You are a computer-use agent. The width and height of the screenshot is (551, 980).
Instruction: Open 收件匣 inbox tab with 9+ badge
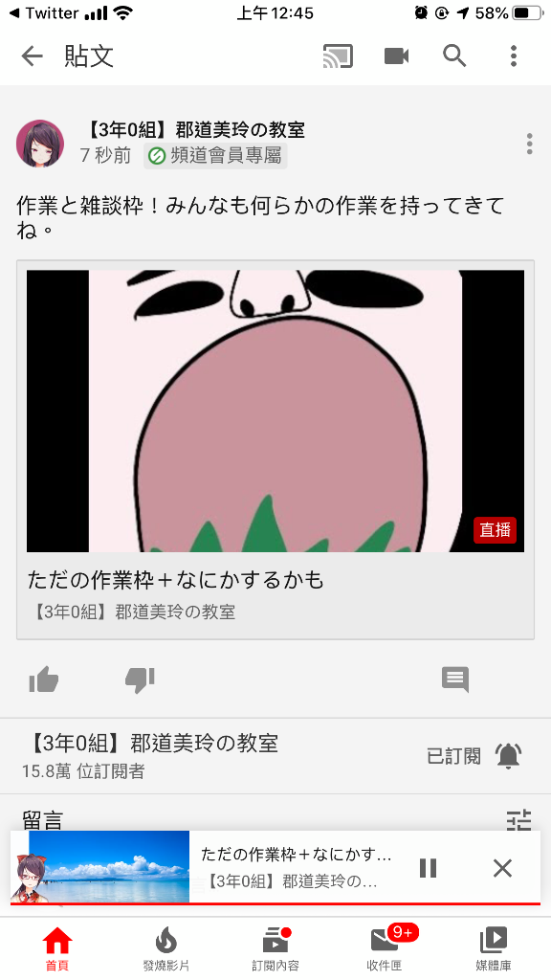[385, 948]
